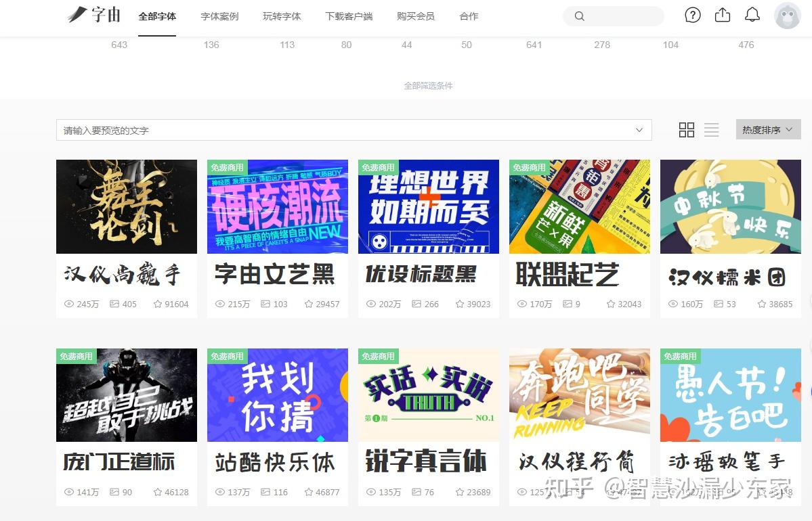Click the 免费商用 badge on 我划你猜
This screenshot has width=812, height=521.
(228, 356)
